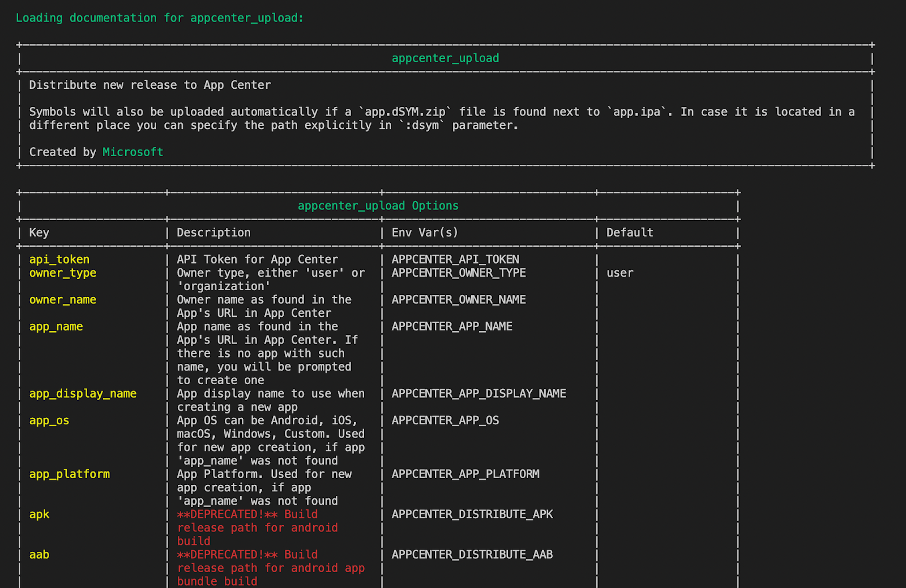Viewport: 906px width, 588px height.
Task: Click 'Distribute new release to App Center' line
Action: [x=150, y=85]
